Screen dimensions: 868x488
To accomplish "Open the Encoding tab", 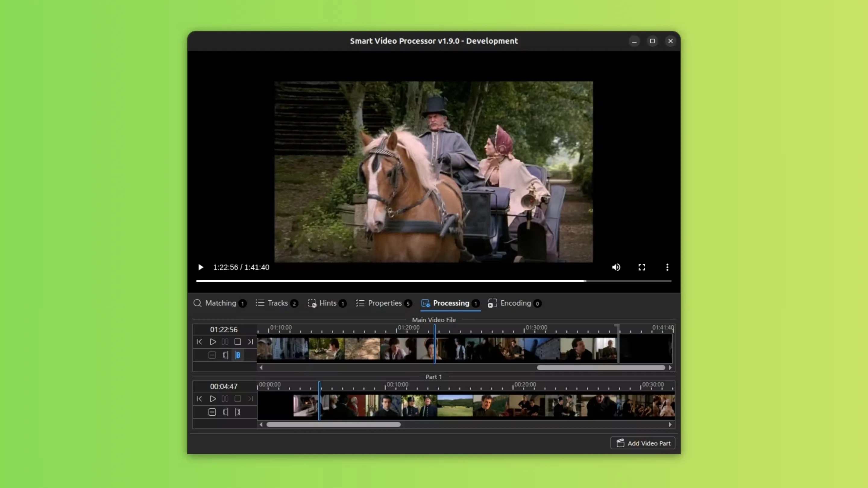I will (x=514, y=303).
